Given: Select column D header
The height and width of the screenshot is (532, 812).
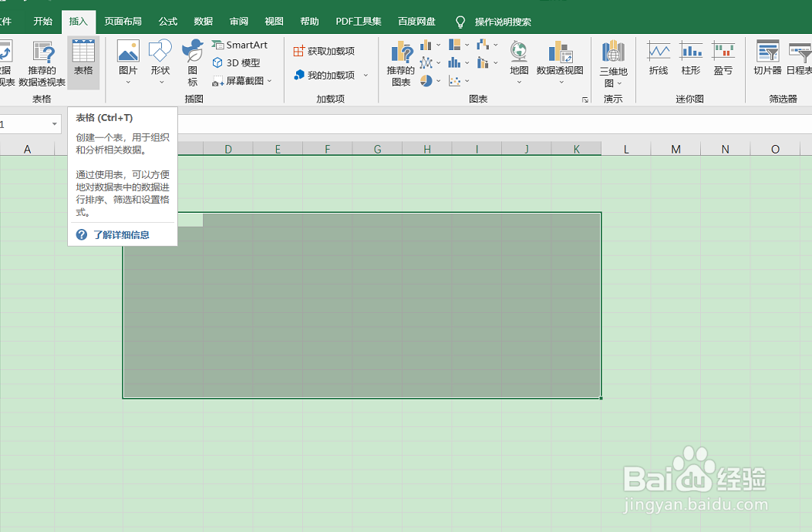Looking at the screenshot, I should (227, 149).
